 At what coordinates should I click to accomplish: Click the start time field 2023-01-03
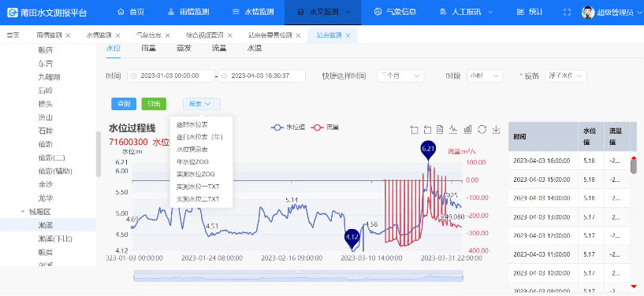point(171,76)
